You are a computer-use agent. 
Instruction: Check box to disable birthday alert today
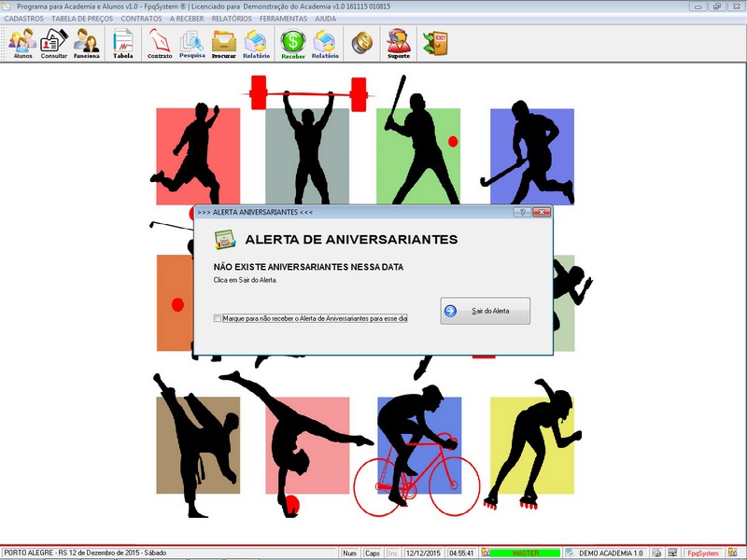coord(218,318)
